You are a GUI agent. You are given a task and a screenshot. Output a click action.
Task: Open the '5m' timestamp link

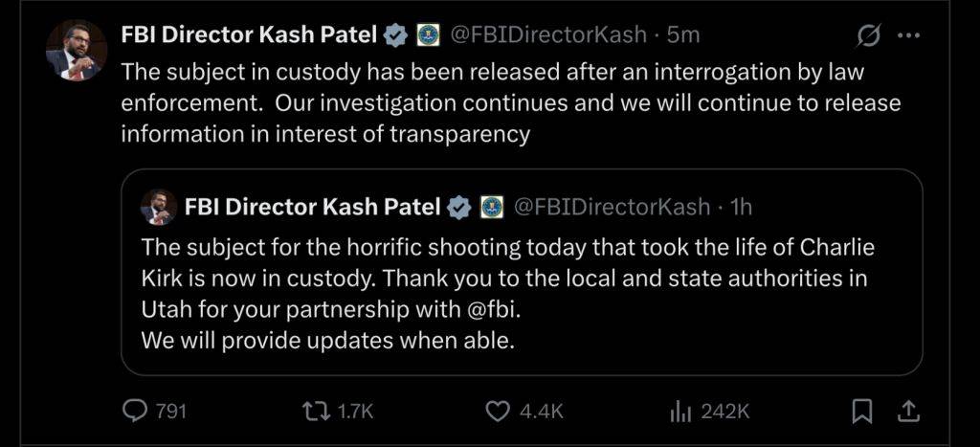pyautogui.click(x=684, y=34)
